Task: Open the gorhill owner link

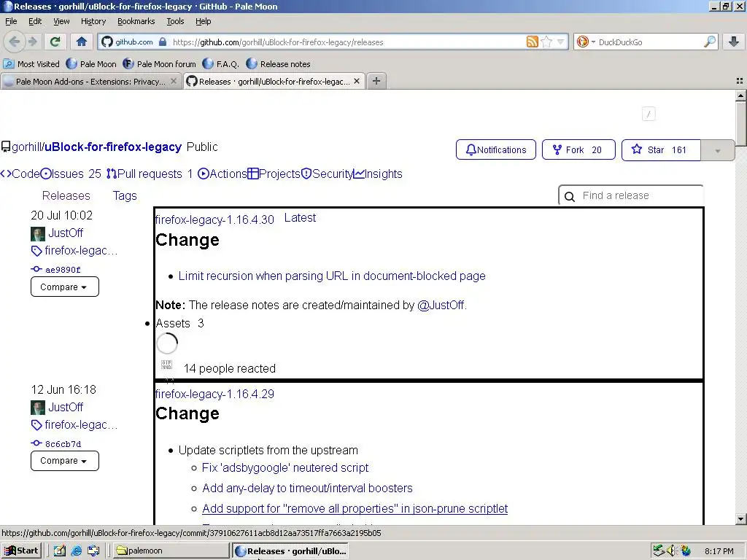Action: pos(26,147)
